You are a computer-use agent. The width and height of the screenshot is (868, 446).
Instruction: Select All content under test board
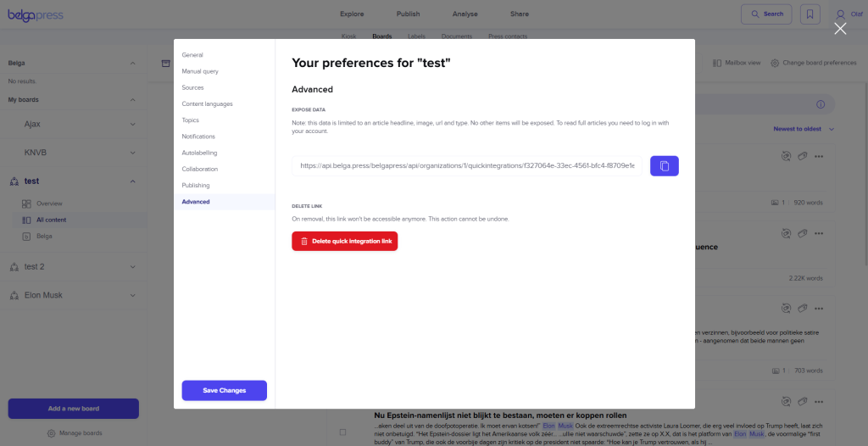pyautogui.click(x=51, y=220)
